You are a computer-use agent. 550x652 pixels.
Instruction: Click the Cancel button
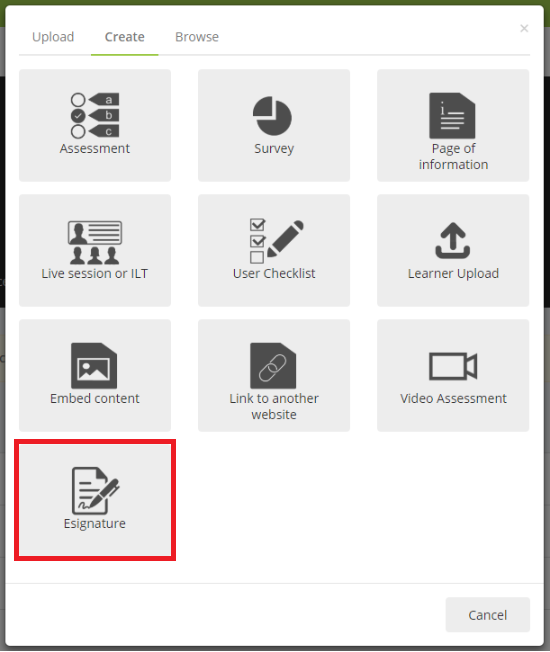(488, 615)
